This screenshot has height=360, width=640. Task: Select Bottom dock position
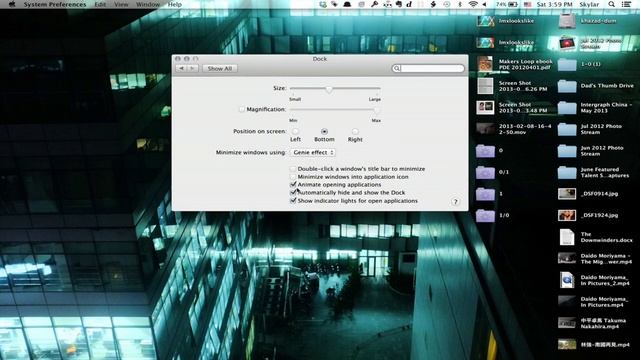[x=324, y=131]
